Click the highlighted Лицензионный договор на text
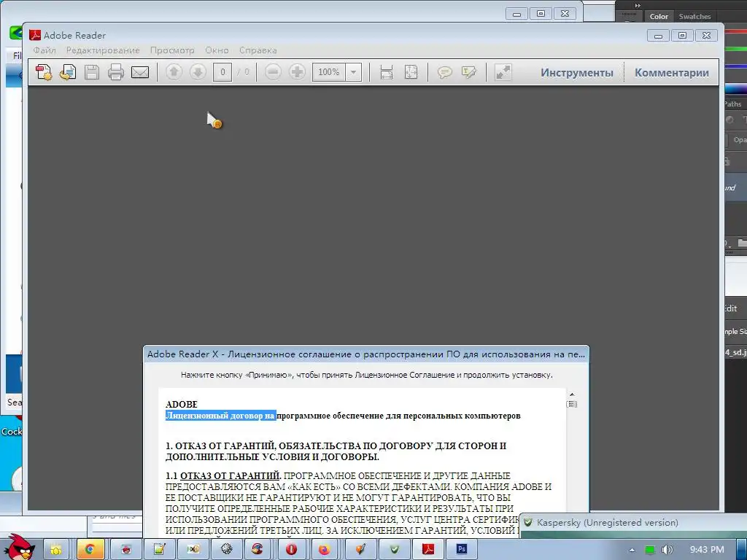747x560 pixels. [x=220, y=416]
